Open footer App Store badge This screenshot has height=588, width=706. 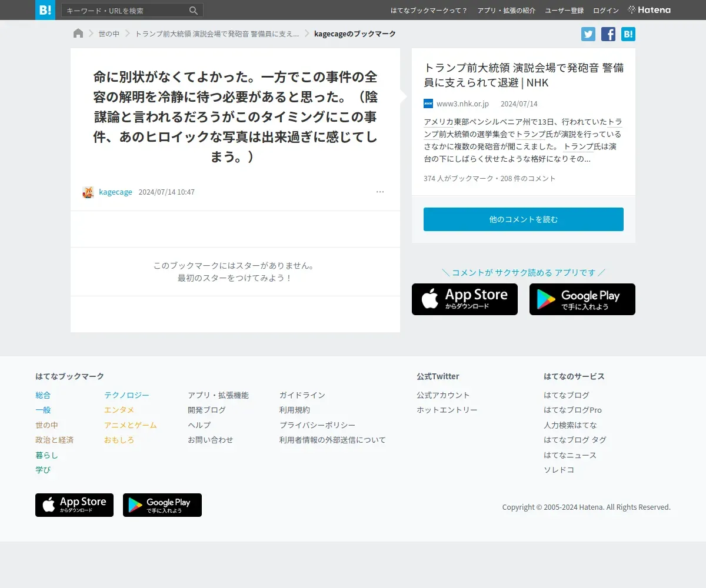coord(74,505)
